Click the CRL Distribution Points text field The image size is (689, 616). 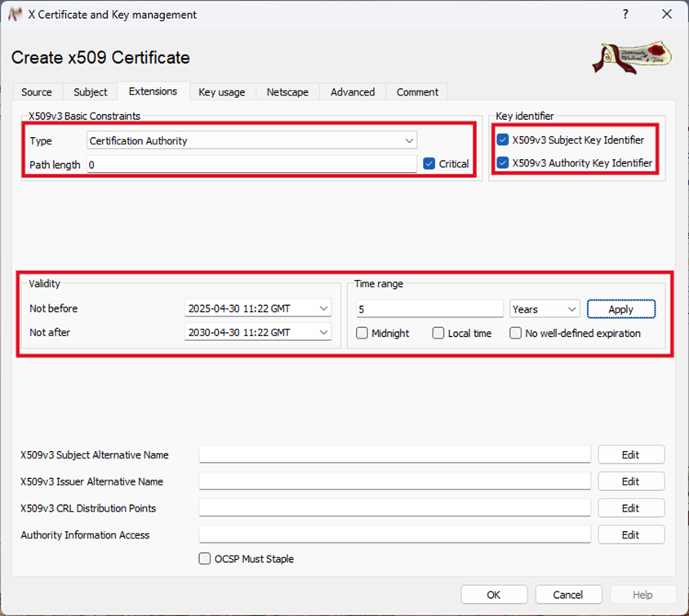[394, 508]
